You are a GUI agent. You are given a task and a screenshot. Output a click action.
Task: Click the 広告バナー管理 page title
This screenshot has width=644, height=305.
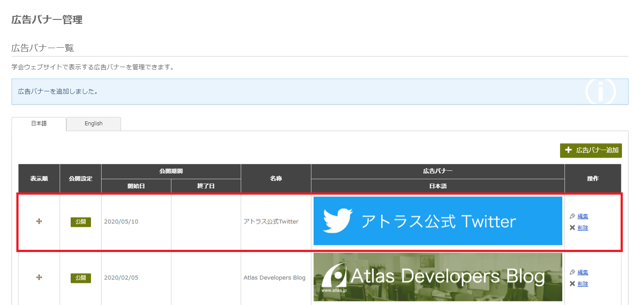pyautogui.click(x=47, y=20)
